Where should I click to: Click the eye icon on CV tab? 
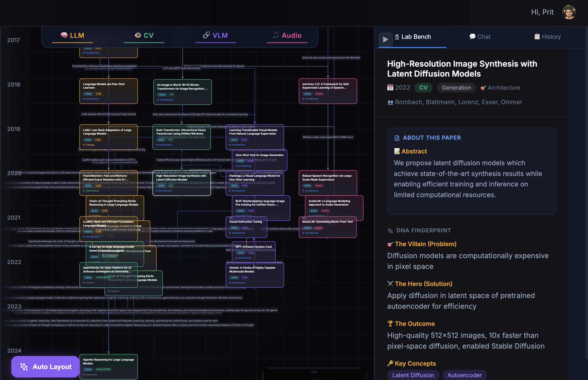[138, 35]
